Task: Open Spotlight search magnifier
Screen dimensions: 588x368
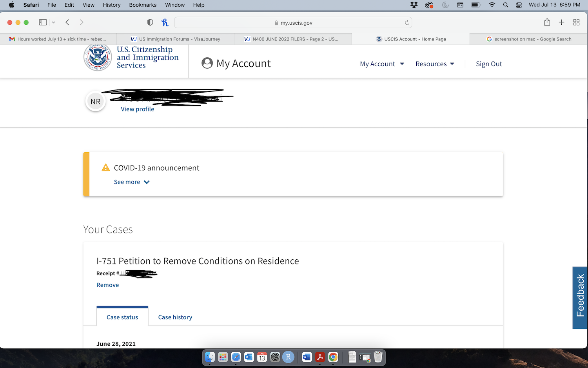Action: pyautogui.click(x=506, y=5)
